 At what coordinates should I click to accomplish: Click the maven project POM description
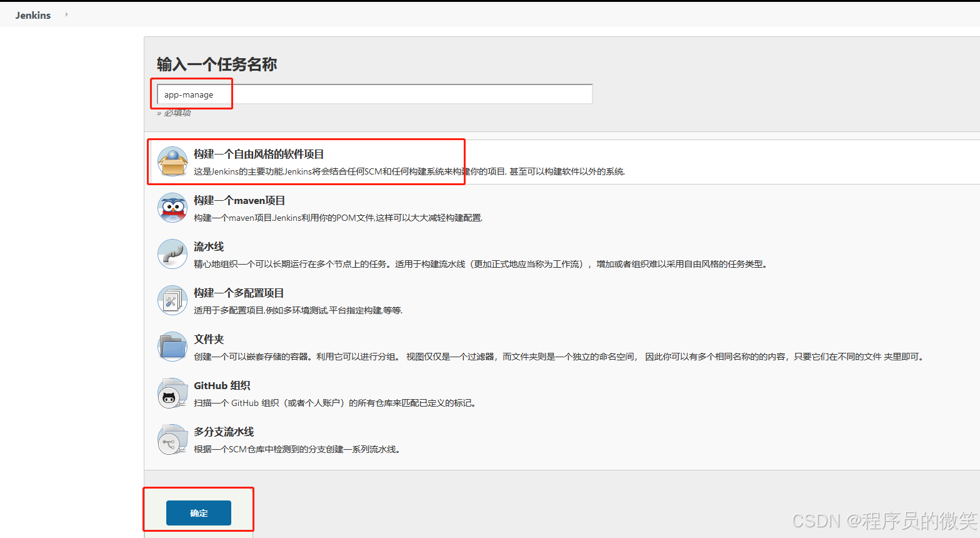coord(338,218)
